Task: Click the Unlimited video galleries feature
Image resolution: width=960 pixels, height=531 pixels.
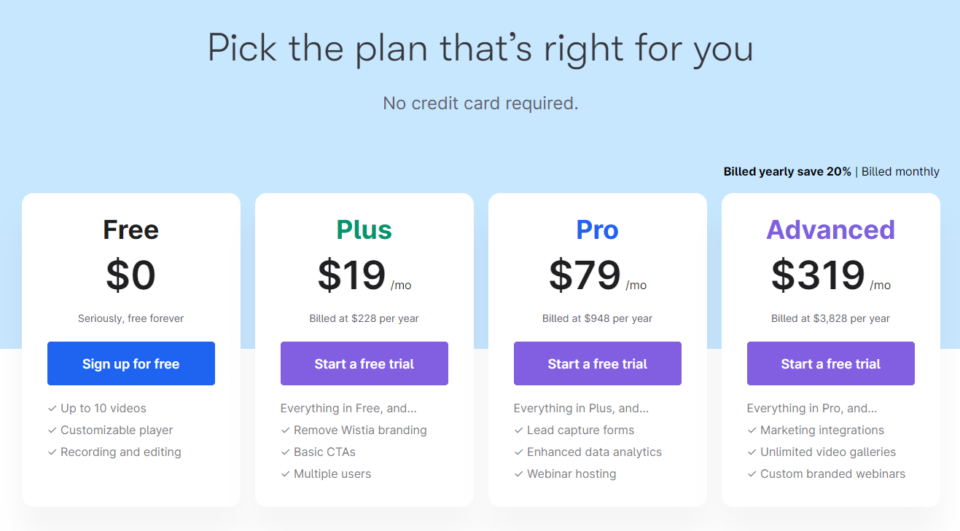Action: (x=828, y=452)
